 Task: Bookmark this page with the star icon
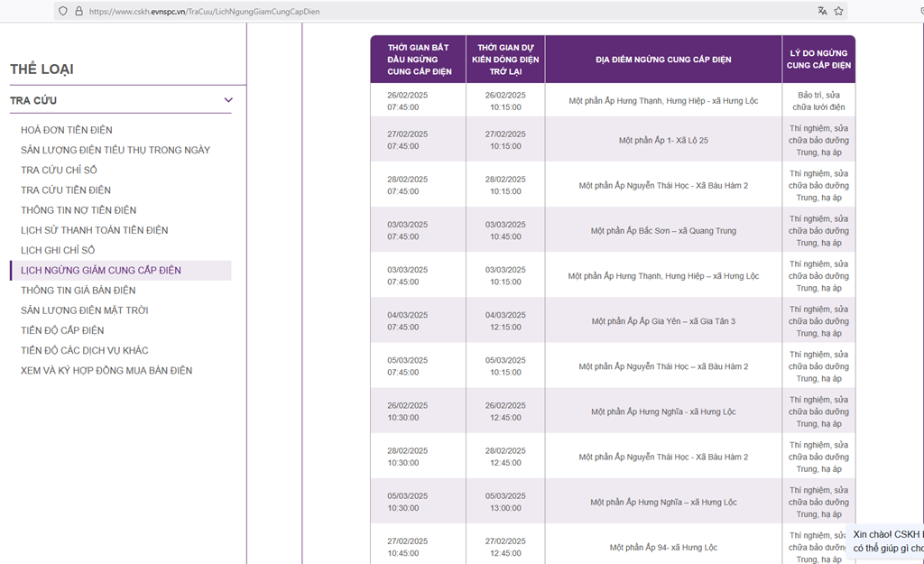(838, 12)
